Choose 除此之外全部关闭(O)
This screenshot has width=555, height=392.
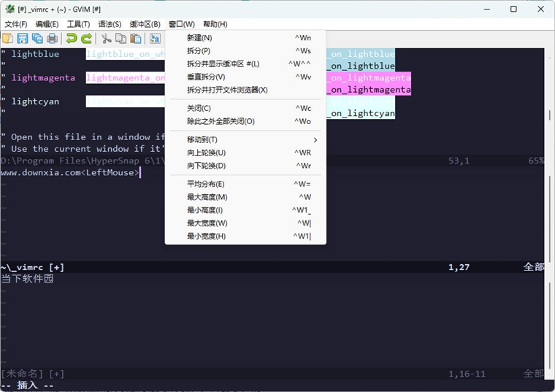[x=245, y=121]
